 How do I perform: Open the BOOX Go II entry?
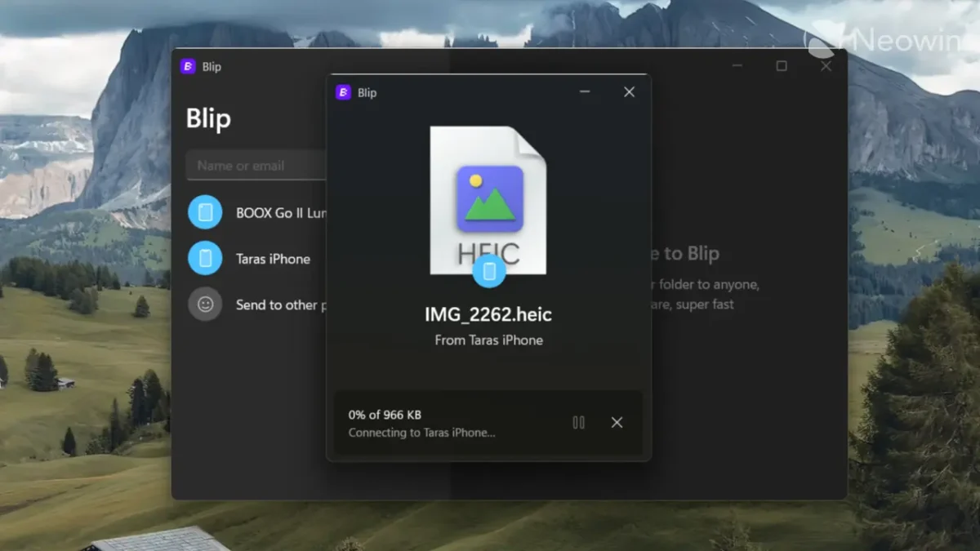tap(256, 212)
